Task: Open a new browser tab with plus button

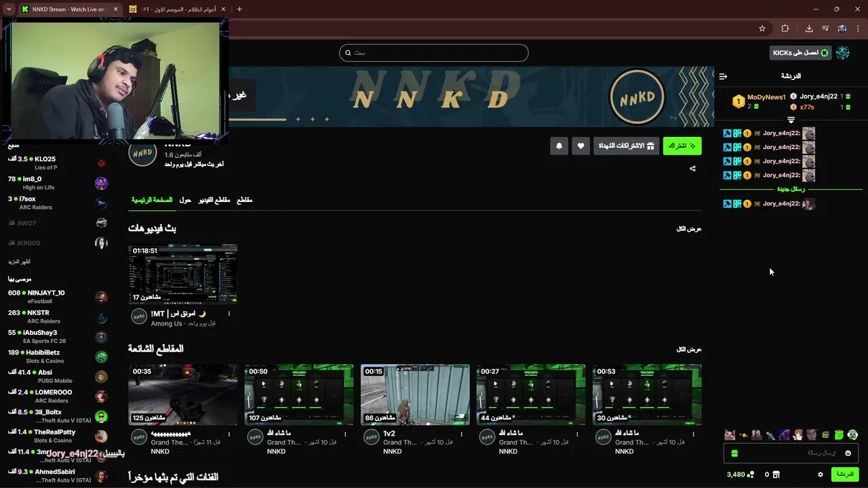Action: (239, 9)
